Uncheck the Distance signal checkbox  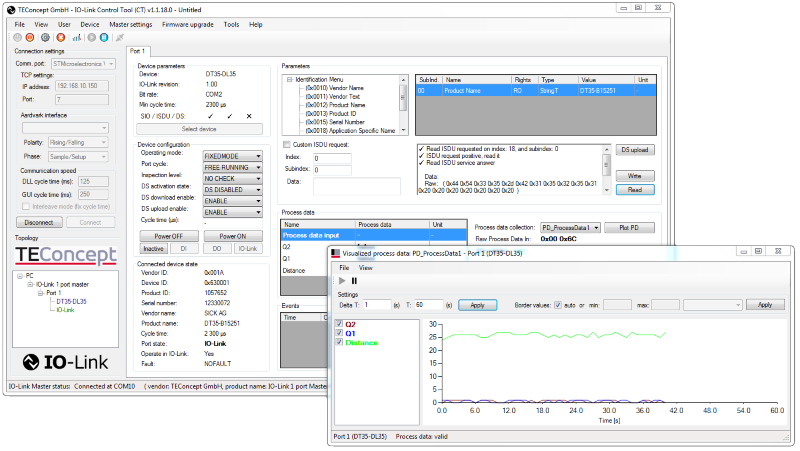338,343
